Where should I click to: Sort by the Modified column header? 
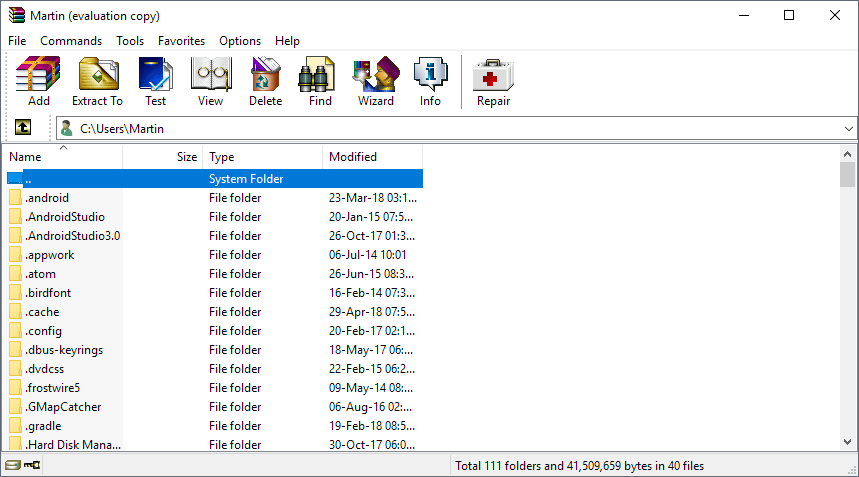pos(373,157)
